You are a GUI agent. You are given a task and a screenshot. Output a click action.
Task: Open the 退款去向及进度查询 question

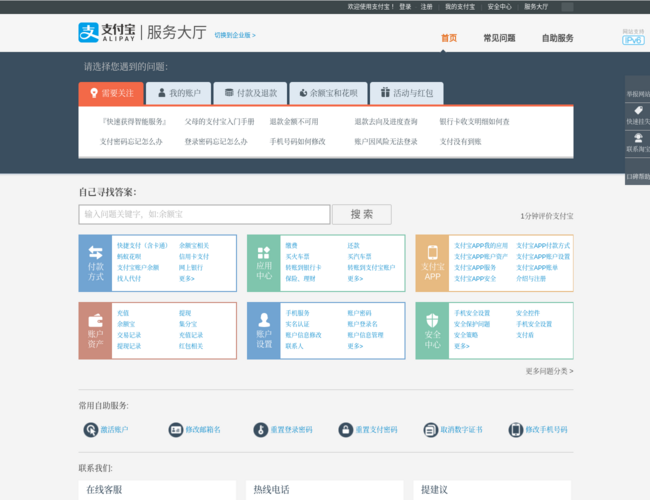coord(386,121)
